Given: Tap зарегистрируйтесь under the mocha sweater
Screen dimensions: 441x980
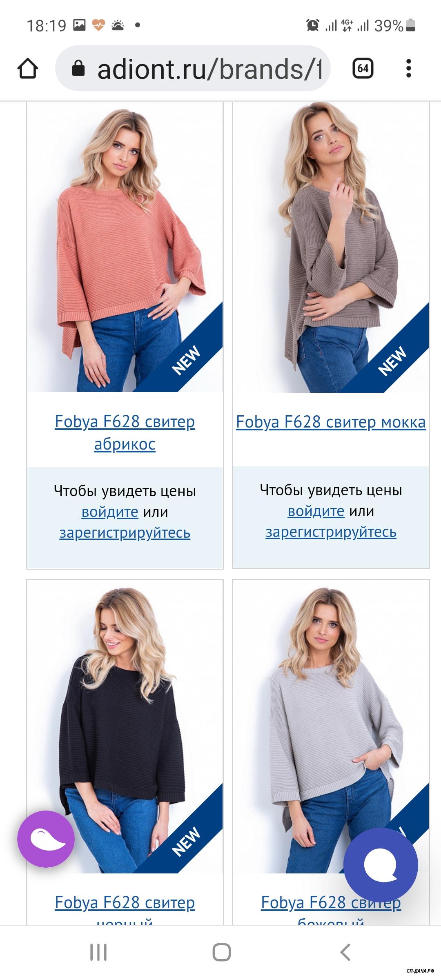Looking at the screenshot, I should click(331, 532).
